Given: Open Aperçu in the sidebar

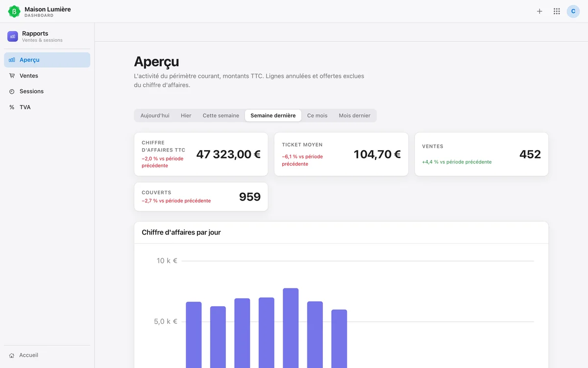Looking at the screenshot, I should (47, 60).
